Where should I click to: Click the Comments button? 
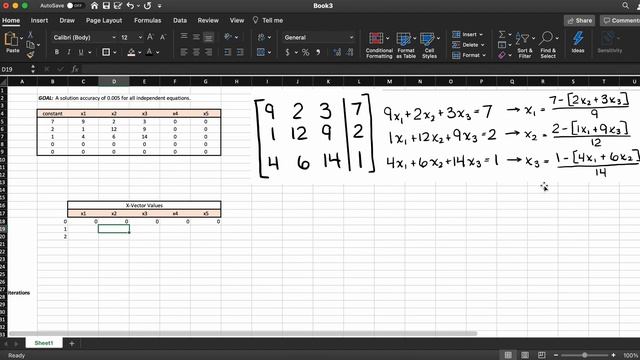(x=620, y=20)
